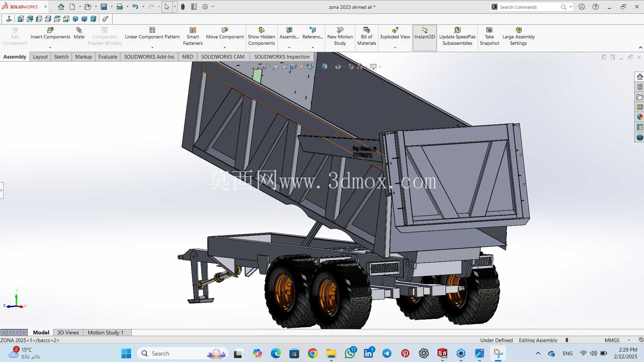This screenshot has height=362, width=644.
Task: Click Show Hidden Components
Action: 261,36
